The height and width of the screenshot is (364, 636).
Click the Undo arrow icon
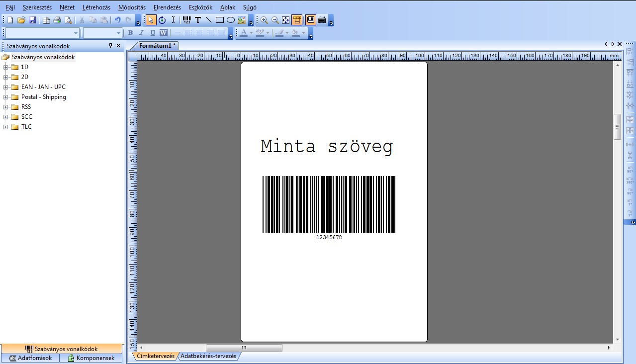(117, 20)
